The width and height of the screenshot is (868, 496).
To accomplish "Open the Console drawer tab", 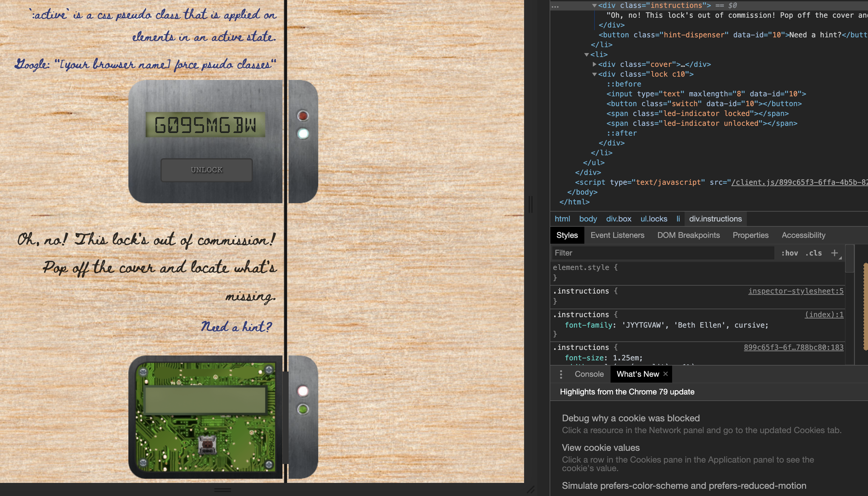I will 589,374.
